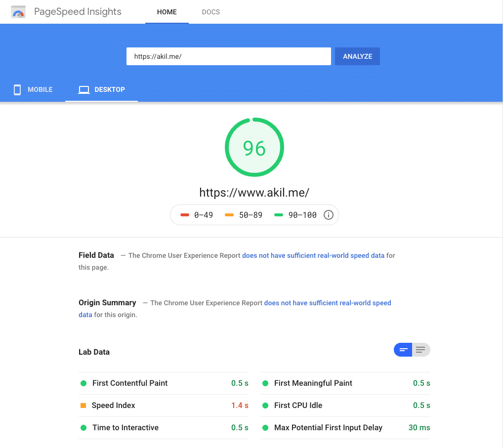The width and height of the screenshot is (503, 448).
Task: Click the Speed Index metric label
Action: pyautogui.click(x=113, y=406)
